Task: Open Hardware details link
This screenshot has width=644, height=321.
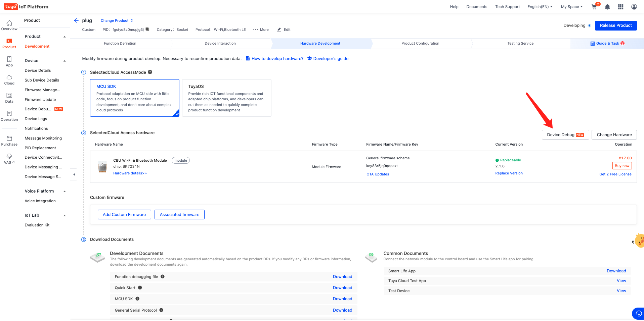Action: [130, 173]
